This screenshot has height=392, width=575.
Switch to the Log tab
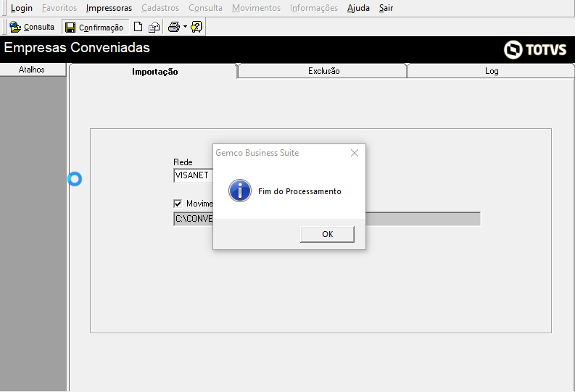[492, 71]
